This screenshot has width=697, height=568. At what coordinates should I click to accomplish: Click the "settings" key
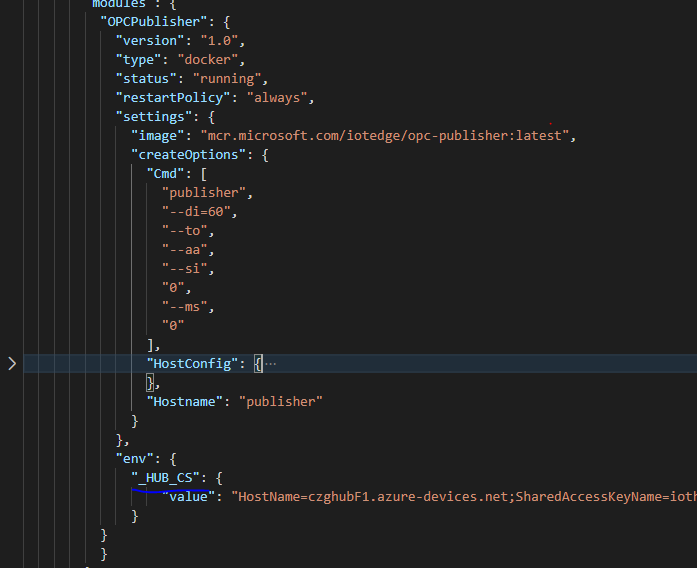(x=154, y=117)
